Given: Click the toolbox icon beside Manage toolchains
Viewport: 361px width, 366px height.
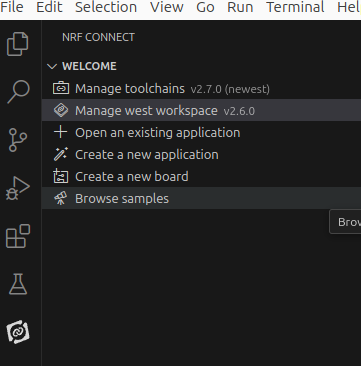Looking at the screenshot, I should pyautogui.click(x=61, y=89).
